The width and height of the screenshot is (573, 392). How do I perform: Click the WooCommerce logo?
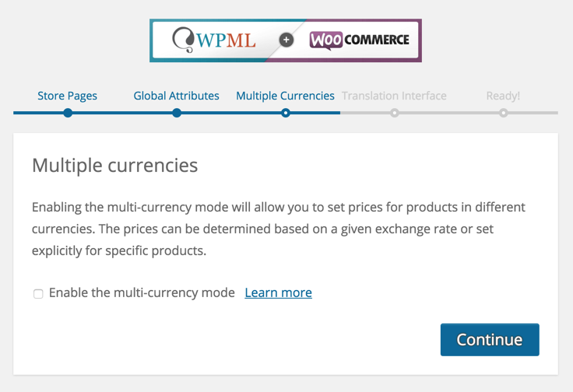point(359,40)
